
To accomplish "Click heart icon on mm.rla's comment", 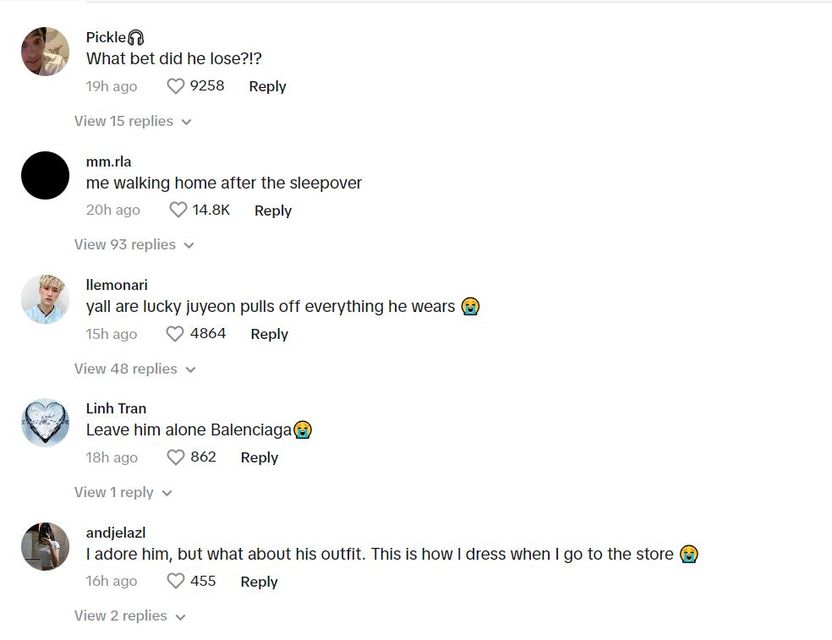I will [x=178, y=210].
